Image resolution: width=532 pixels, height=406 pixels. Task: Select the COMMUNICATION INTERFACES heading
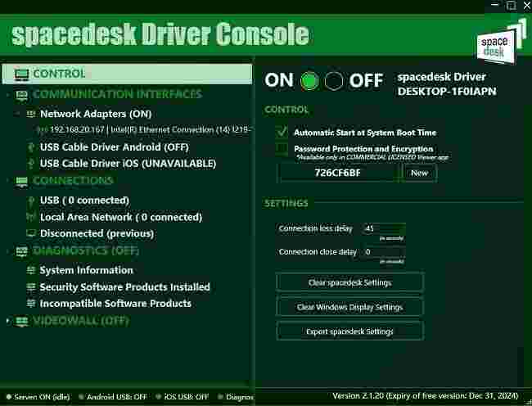[117, 94]
